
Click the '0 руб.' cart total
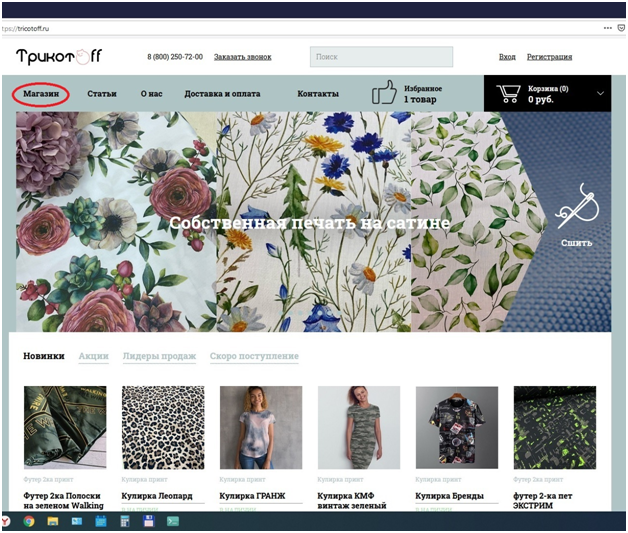click(x=541, y=99)
